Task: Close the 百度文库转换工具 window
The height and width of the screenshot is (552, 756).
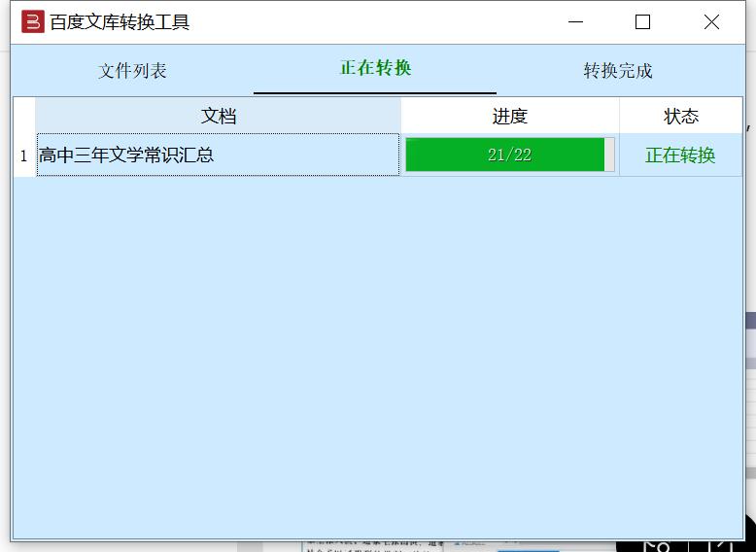Action: pyautogui.click(x=711, y=21)
